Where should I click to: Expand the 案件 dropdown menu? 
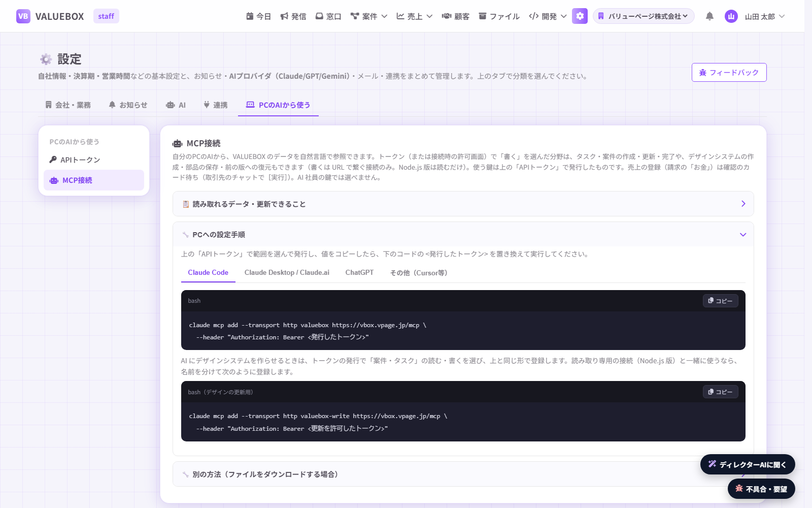pos(369,16)
